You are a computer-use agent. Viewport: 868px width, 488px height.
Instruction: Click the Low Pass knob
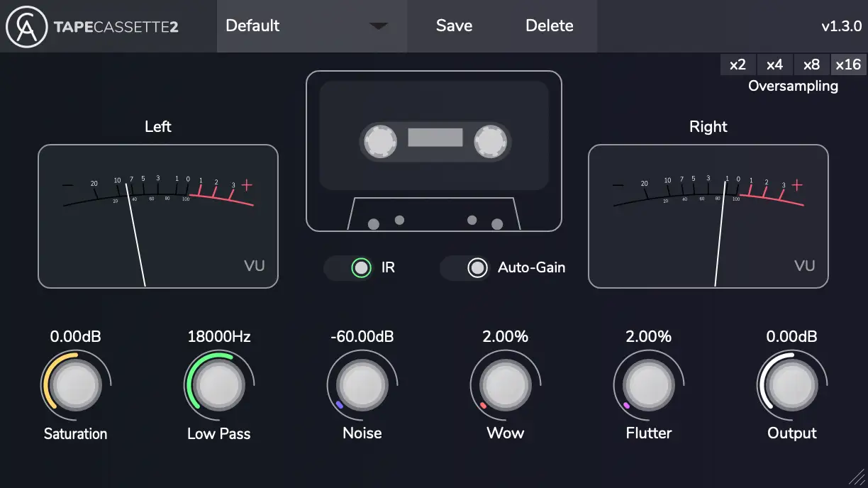pyautogui.click(x=218, y=385)
